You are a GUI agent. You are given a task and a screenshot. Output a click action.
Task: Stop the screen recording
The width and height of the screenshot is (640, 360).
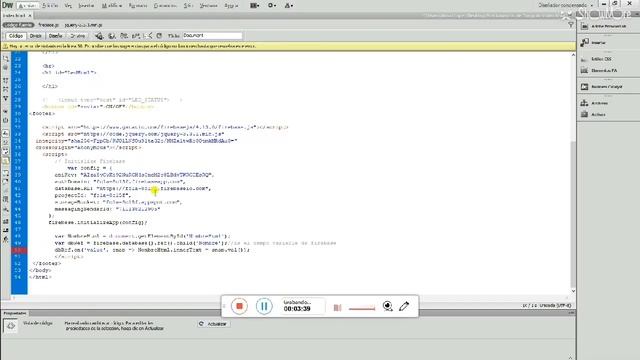click(239, 306)
